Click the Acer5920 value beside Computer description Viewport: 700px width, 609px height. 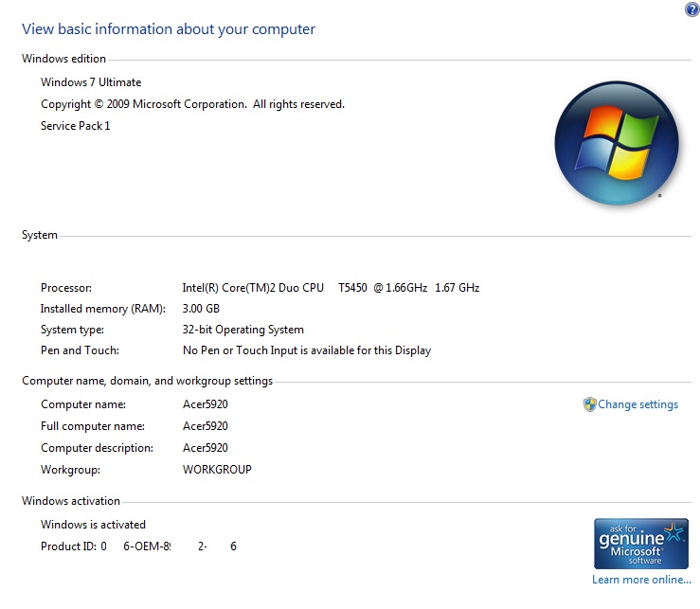point(205,448)
